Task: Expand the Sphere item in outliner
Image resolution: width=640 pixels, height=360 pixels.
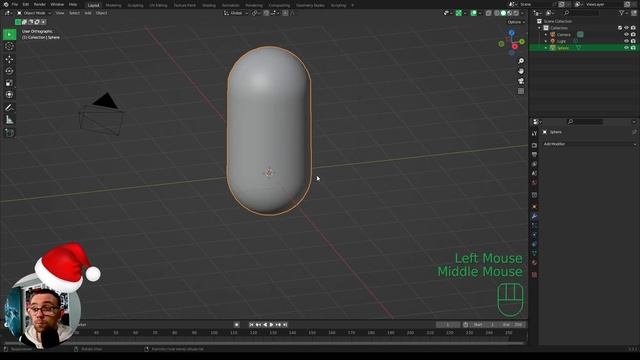Action: point(546,48)
